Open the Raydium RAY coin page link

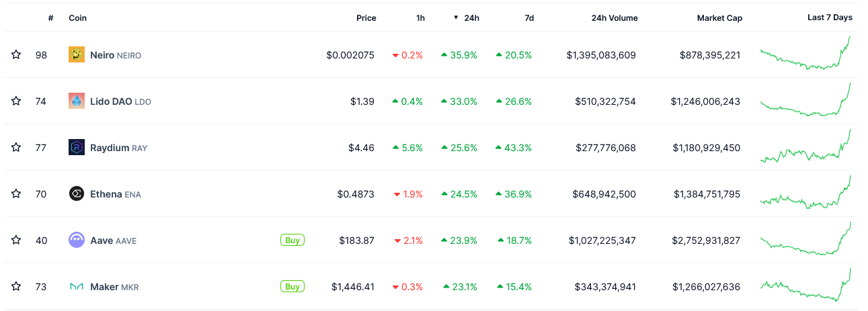[118, 148]
